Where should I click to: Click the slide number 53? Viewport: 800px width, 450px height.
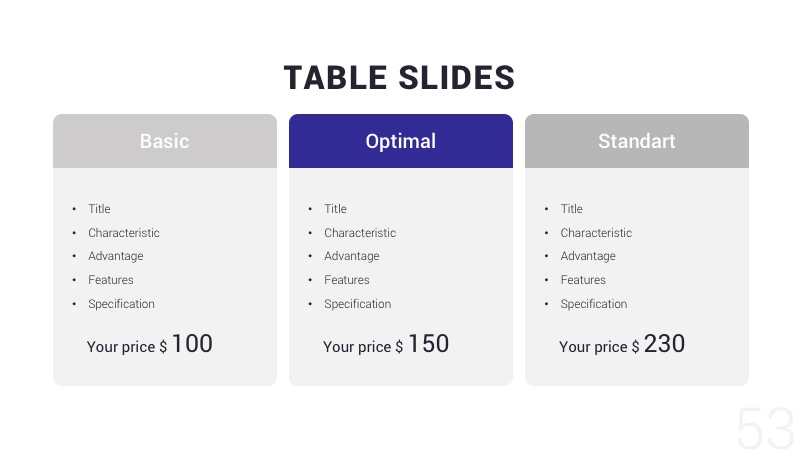tap(764, 428)
